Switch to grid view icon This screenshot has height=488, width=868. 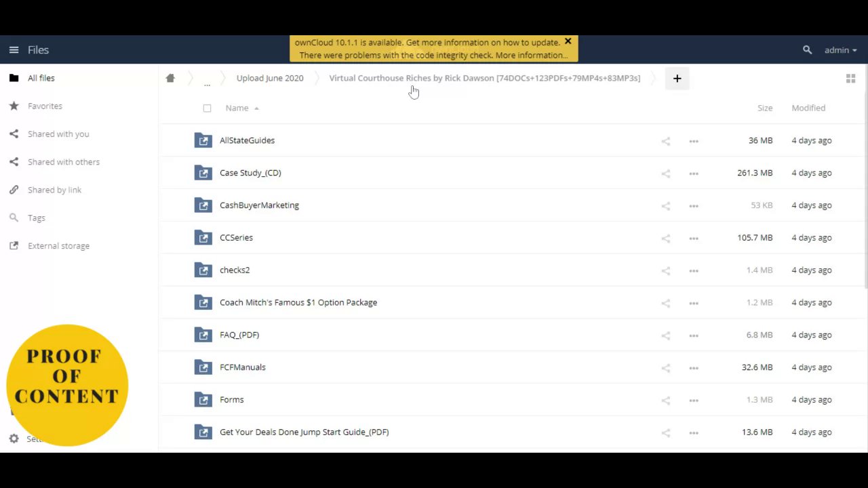850,79
